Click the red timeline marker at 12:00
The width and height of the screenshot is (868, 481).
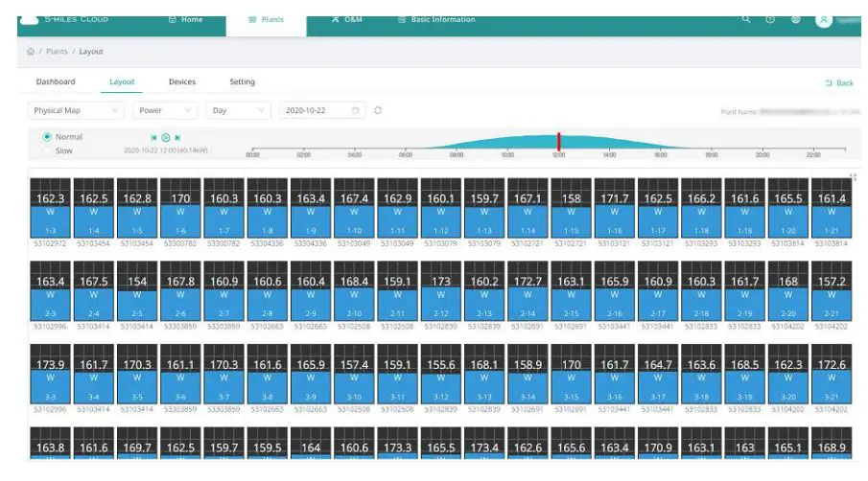(x=558, y=142)
